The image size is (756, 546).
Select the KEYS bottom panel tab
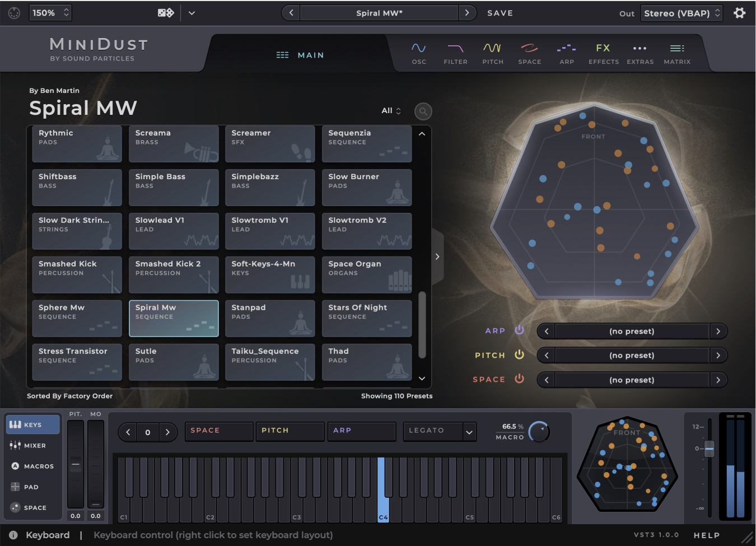pos(32,424)
